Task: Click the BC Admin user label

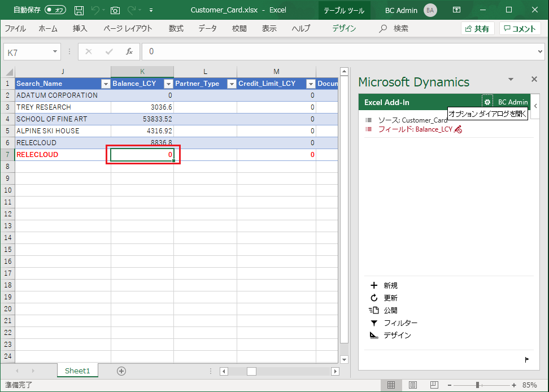Action: tap(513, 102)
